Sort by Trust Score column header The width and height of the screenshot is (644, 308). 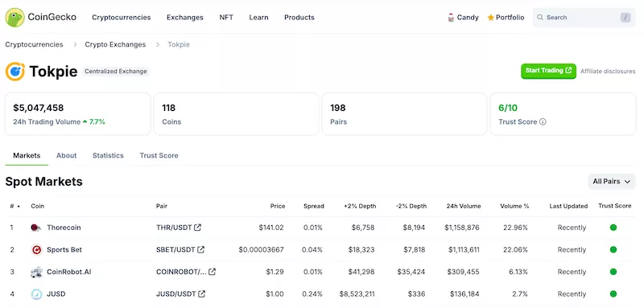point(615,206)
